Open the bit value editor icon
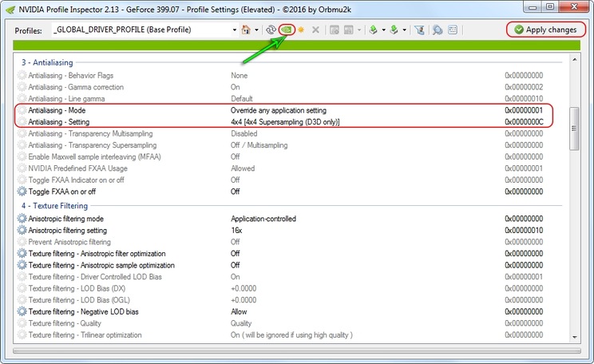The image size is (594, 364). click(453, 30)
